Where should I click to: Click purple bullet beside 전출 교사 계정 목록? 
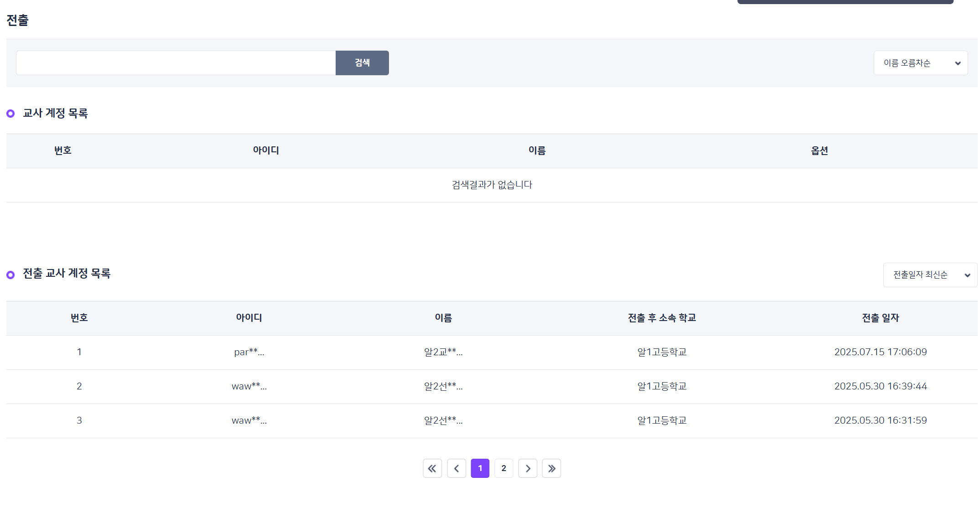[x=10, y=275]
